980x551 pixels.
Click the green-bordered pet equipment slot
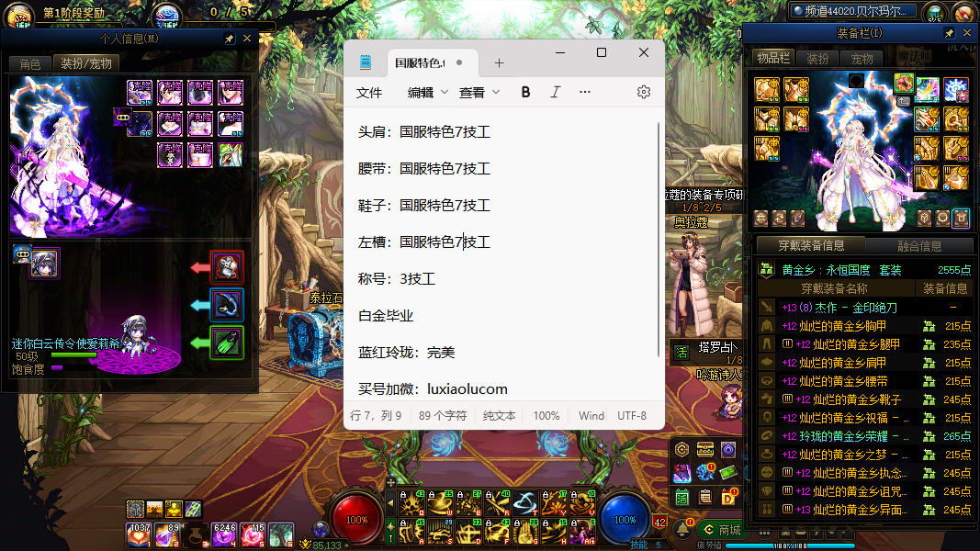pyautogui.click(x=227, y=343)
